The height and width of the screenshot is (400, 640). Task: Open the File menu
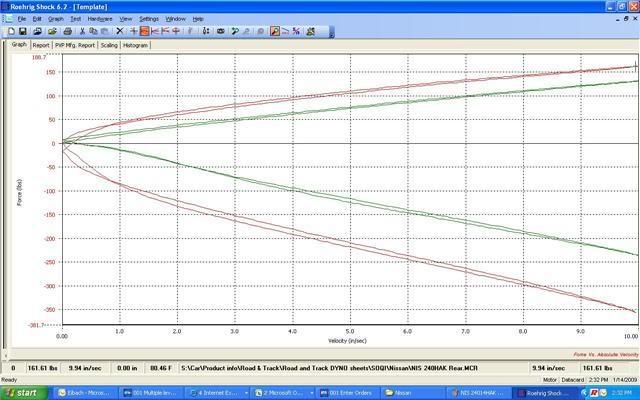(x=22, y=19)
